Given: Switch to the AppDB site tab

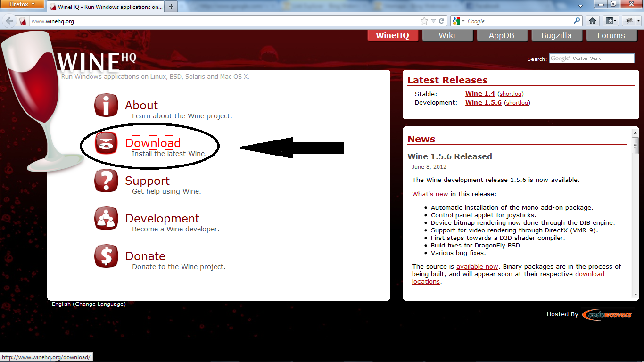Looking at the screenshot, I should click(502, 35).
